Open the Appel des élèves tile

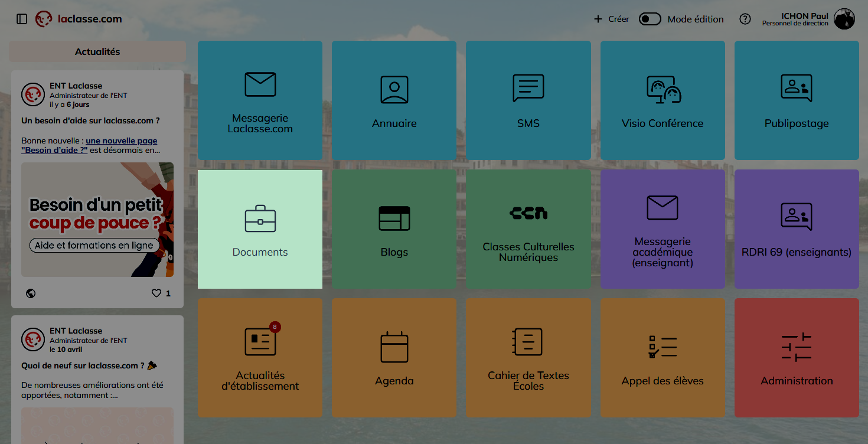pos(663,358)
